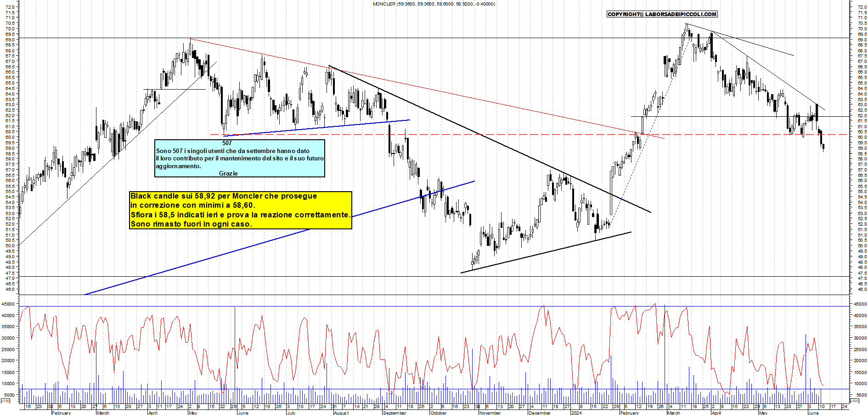The width and height of the screenshot is (868, 415).
Task: Click the word 'aggiornamento.' in cyan box
Action: [x=178, y=166]
